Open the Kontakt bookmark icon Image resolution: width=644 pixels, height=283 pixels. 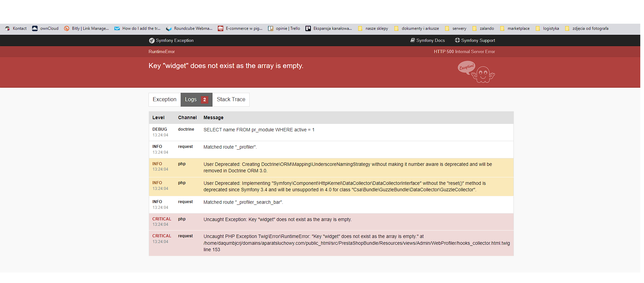tap(7, 28)
